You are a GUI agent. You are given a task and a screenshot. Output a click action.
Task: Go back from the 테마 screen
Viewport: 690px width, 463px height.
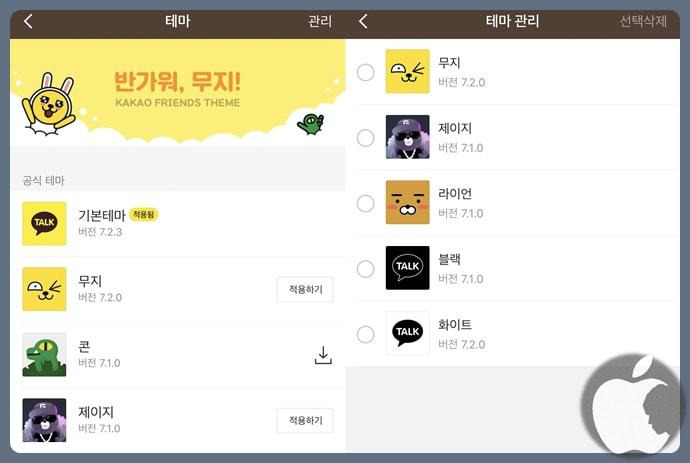click(28, 21)
